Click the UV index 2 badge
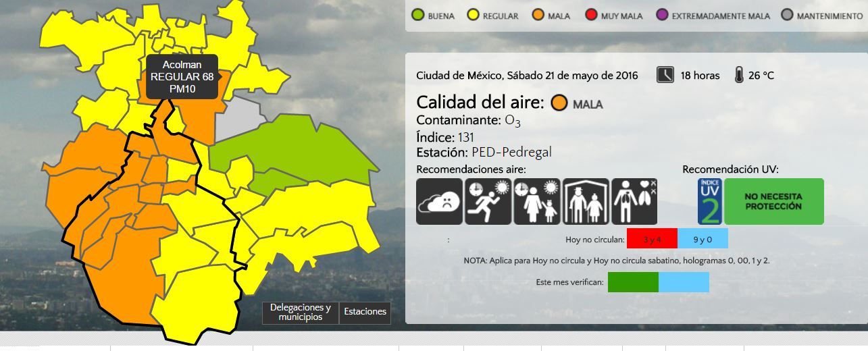The width and height of the screenshot is (868, 351). pyautogui.click(x=709, y=201)
